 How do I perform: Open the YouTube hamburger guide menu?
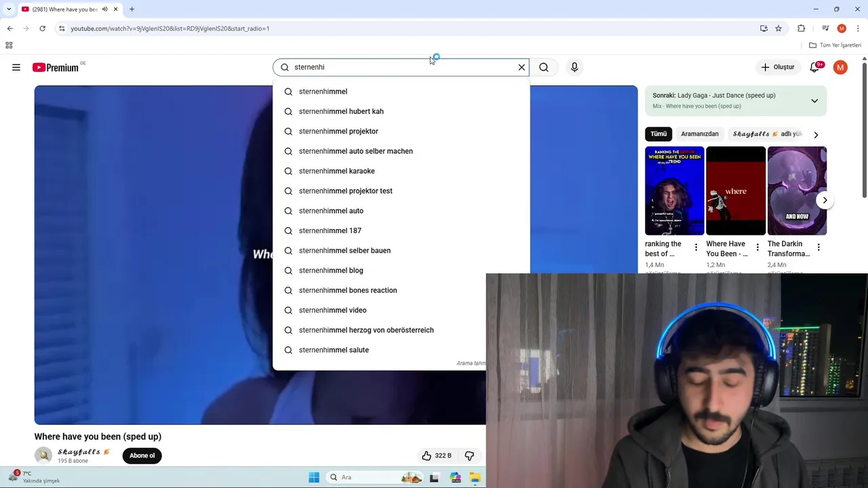coord(16,67)
